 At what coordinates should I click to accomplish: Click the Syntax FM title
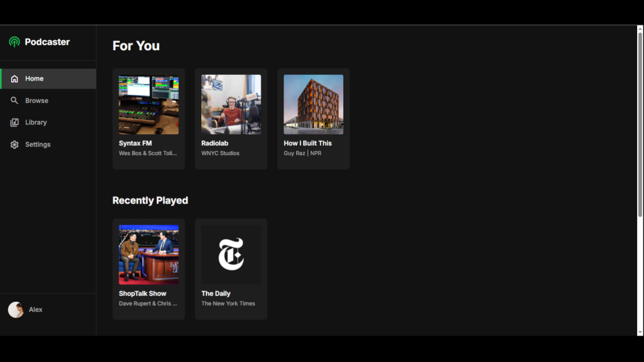[135, 143]
